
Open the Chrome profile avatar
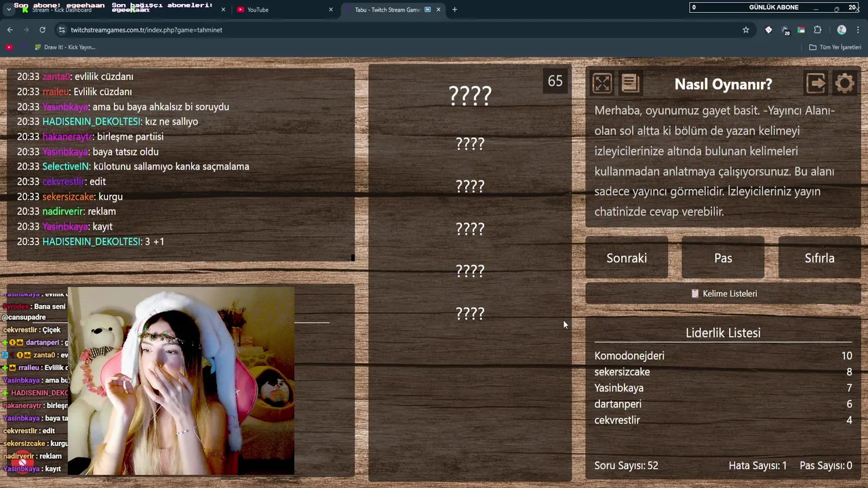pyautogui.click(x=842, y=30)
